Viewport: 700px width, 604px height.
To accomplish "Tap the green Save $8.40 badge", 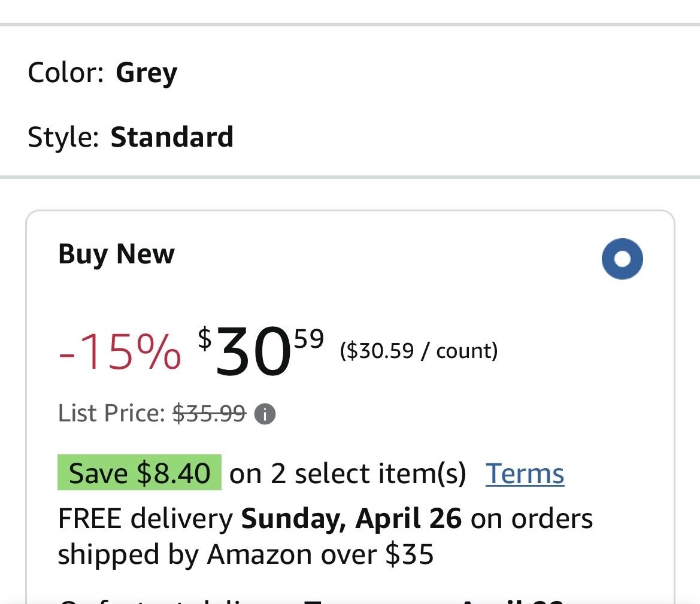I will click(x=140, y=473).
